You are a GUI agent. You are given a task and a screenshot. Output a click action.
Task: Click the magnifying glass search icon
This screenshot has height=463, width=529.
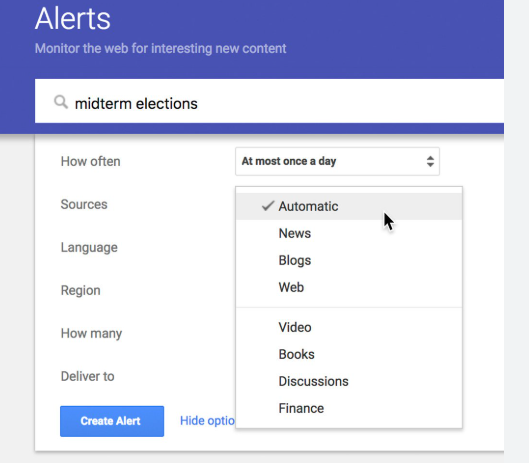pos(61,102)
